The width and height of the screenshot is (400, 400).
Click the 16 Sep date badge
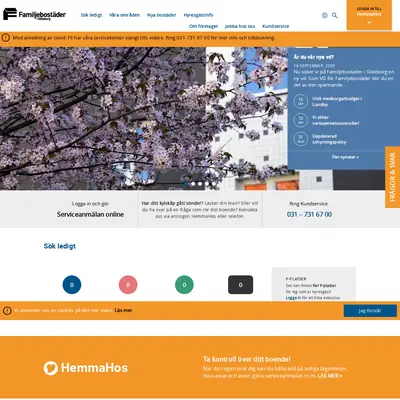301,101
